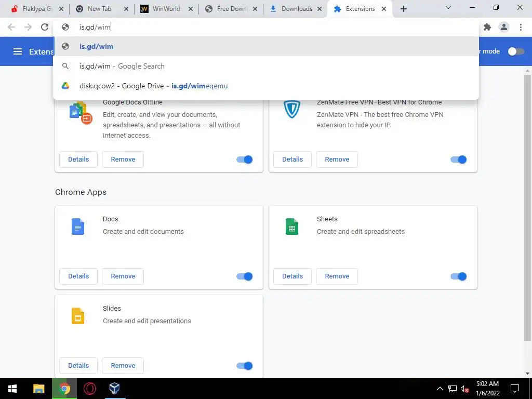Click the ZenMate VPN shield icon

[x=292, y=109]
